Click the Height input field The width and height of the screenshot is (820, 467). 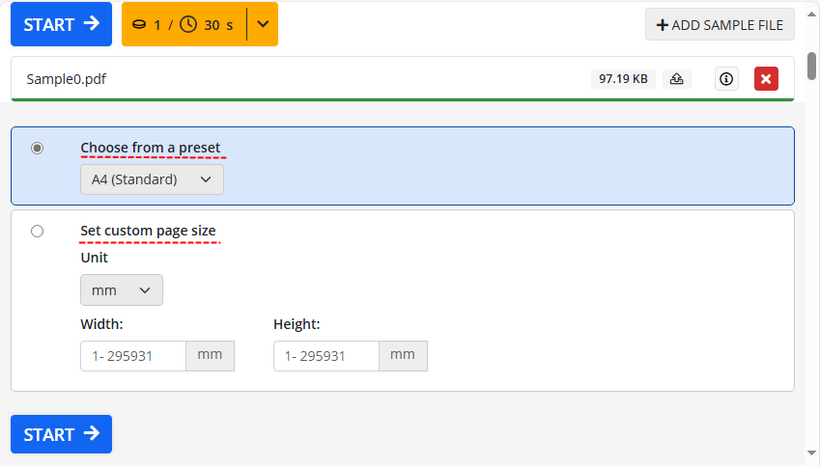[x=326, y=356]
